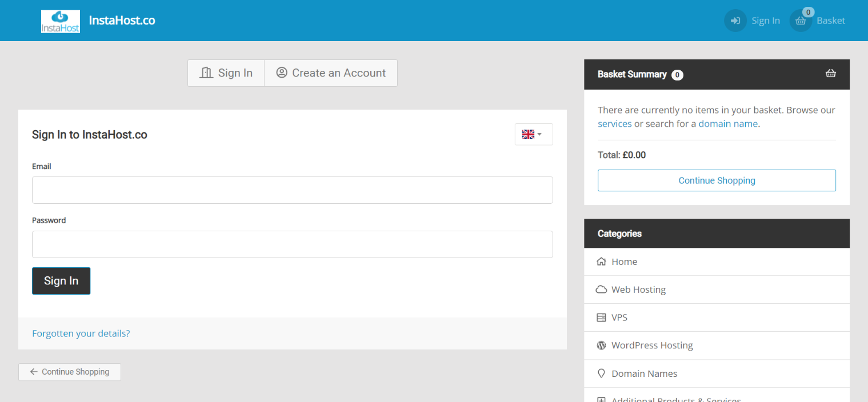868x402 pixels.
Task: Click the header Sign In arrow icon
Action: (735, 21)
